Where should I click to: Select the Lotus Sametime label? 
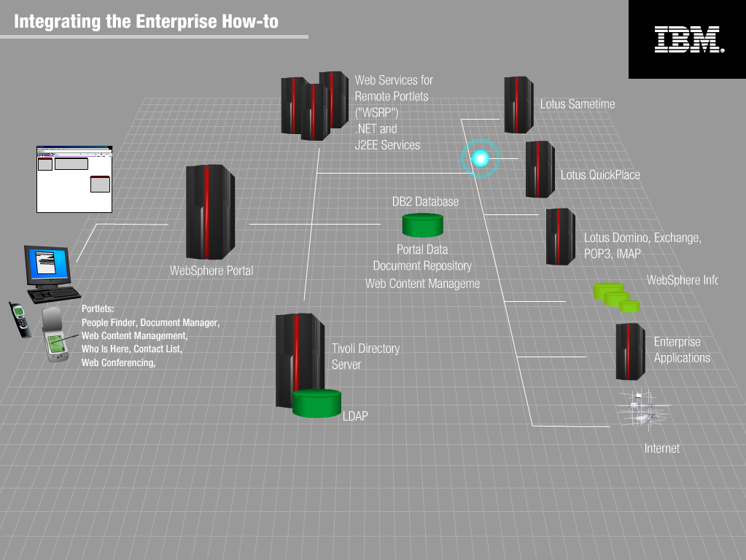(x=578, y=104)
